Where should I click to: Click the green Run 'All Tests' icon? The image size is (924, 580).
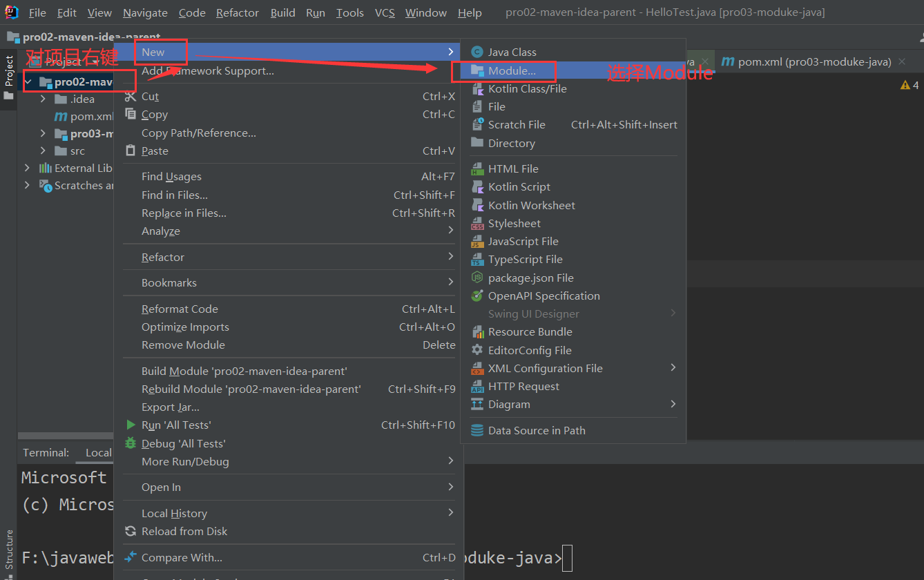[x=131, y=425]
